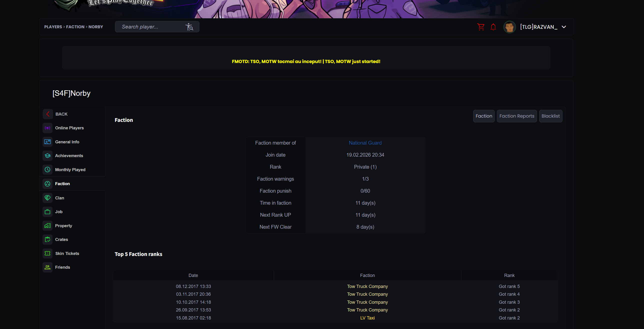Switch to the Faction Reports tab
This screenshot has height=329, width=644.
click(x=517, y=116)
